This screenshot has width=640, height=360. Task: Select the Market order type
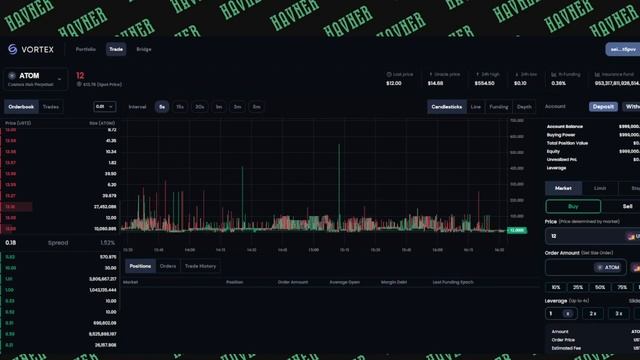pyautogui.click(x=563, y=188)
